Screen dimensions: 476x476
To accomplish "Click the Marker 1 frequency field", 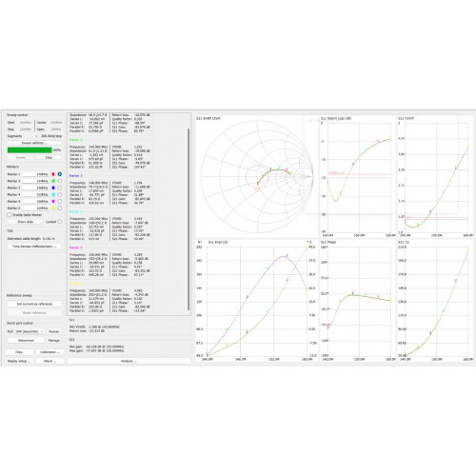I will tap(35, 174).
